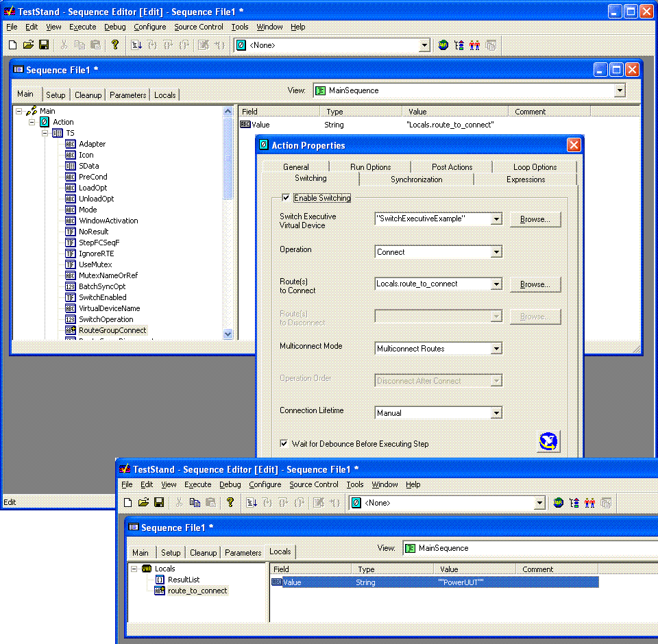The image size is (658, 644).
Task: Open <None> adapter dropdown in top toolbar
Action: [x=425, y=45]
